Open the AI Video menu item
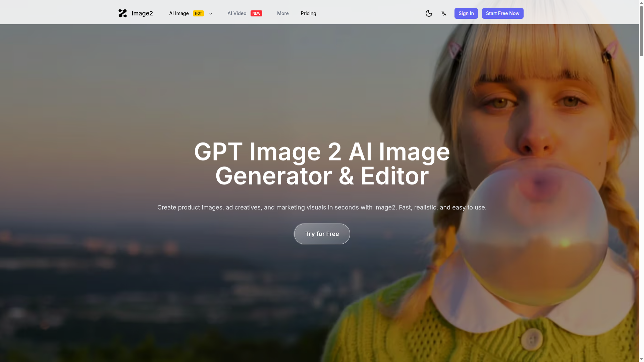 point(237,13)
